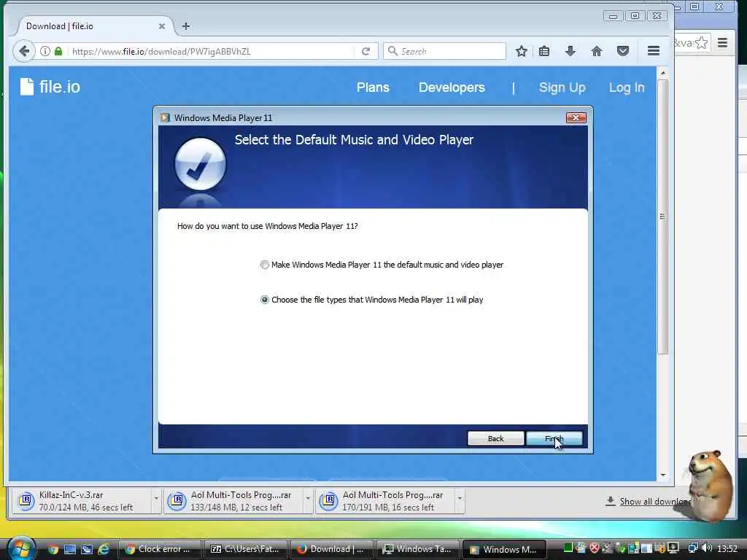
Task: Open the Firefox hamburger menu
Action: click(x=654, y=51)
